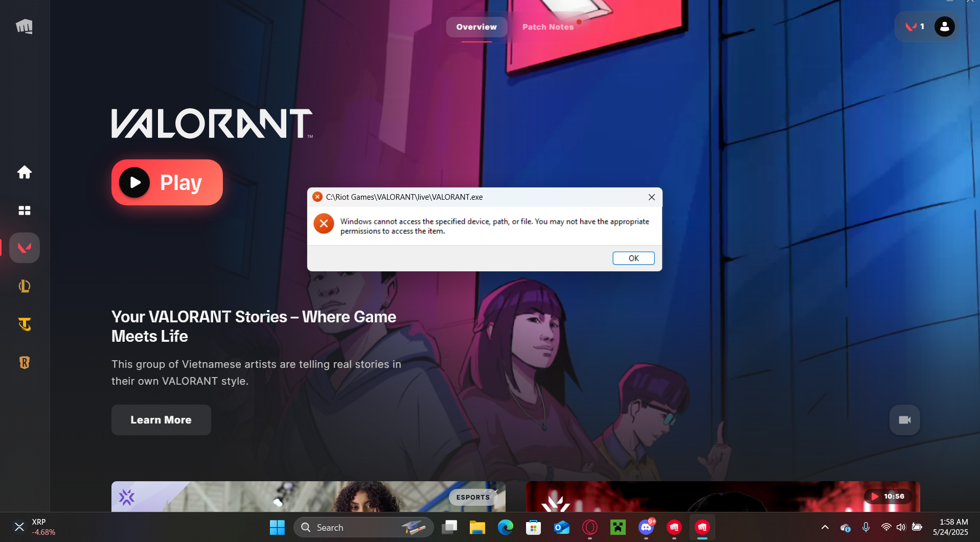
Task: Open the video thumbnail marked 10:56
Action: point(723,497)
